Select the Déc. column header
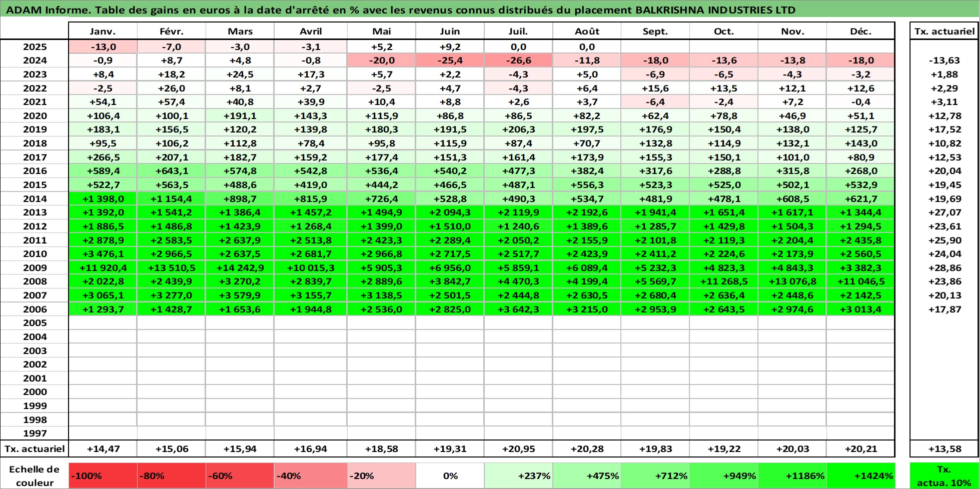Image resolution: width=980 pixels, height=489 pixels. pos(860,31)
